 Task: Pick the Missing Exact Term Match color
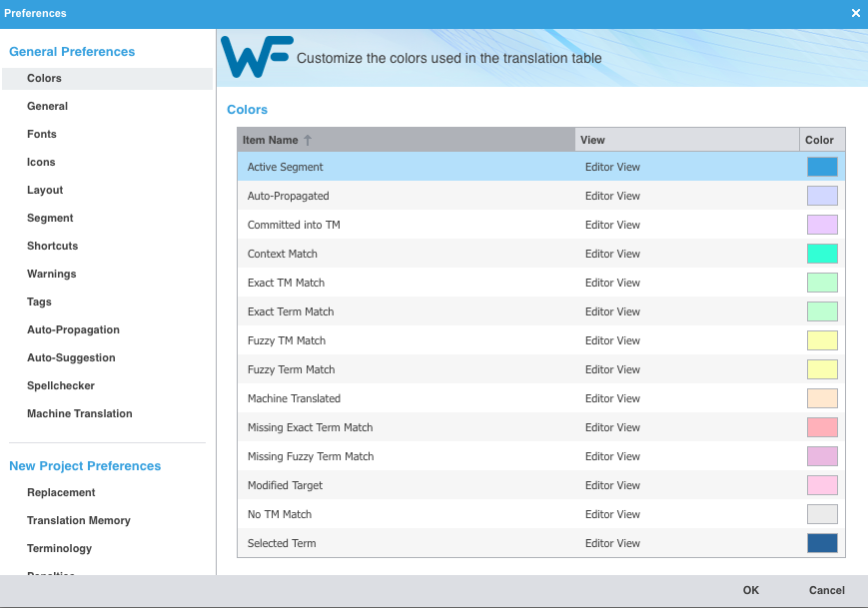(822, 427)
